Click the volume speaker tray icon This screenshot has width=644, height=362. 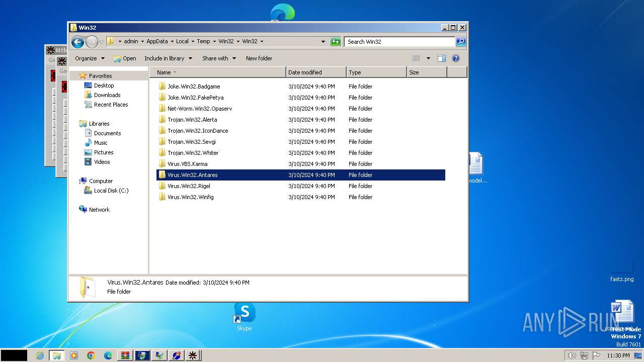[x=572, y=355]
